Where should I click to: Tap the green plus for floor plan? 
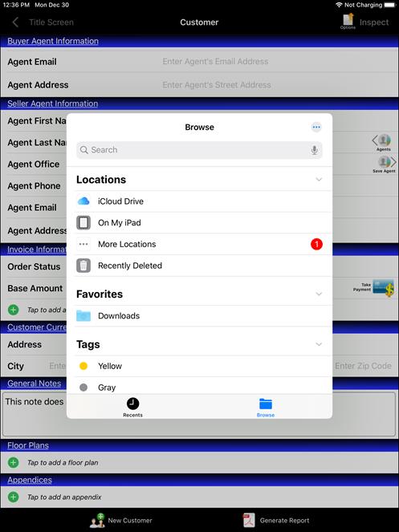click(x=13, y=462)
